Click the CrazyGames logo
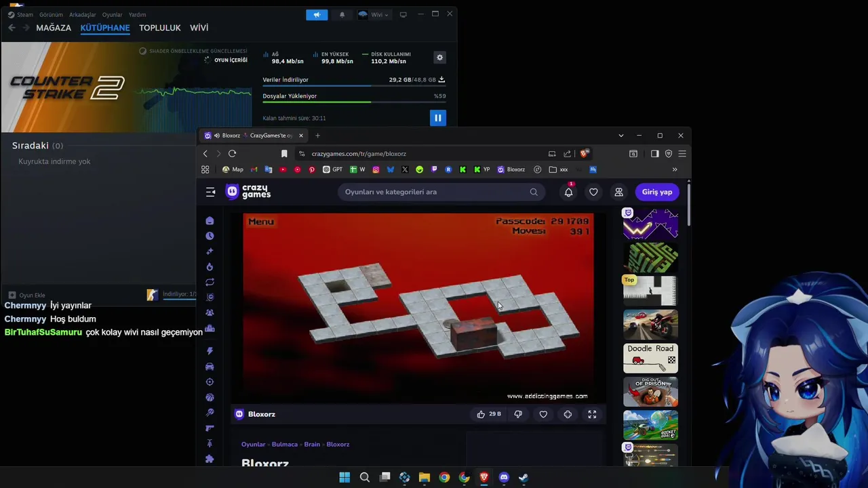This screenshot has width=868, height=488. point(248,192)
